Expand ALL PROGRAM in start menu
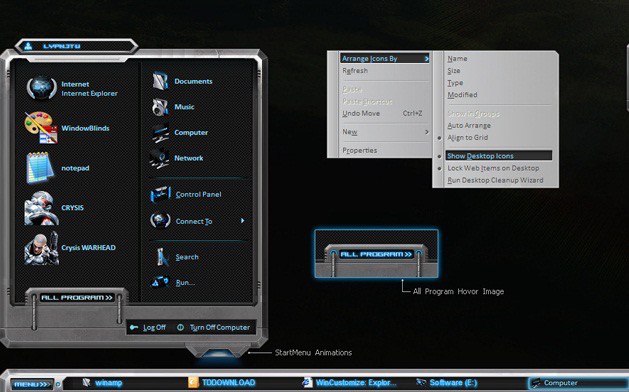 (x=77, y=298)
